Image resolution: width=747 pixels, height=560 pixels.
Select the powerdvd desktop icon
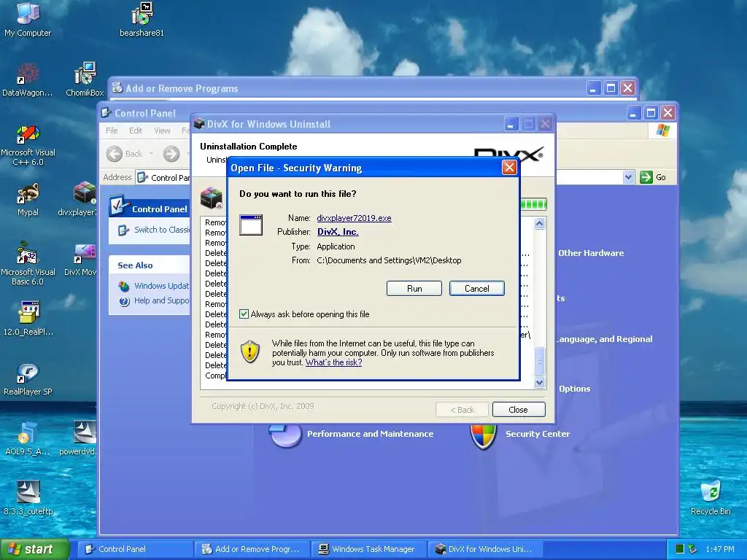coord(77,438)
